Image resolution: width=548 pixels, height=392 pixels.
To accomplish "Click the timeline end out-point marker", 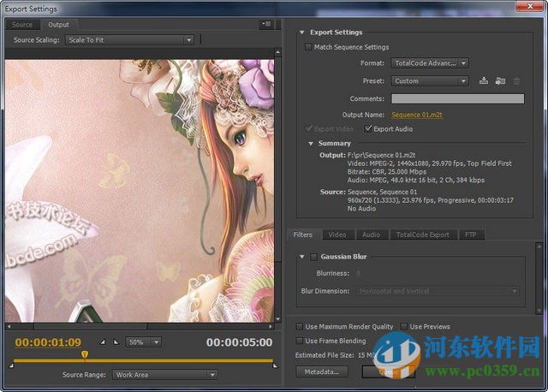I will 275,365.
